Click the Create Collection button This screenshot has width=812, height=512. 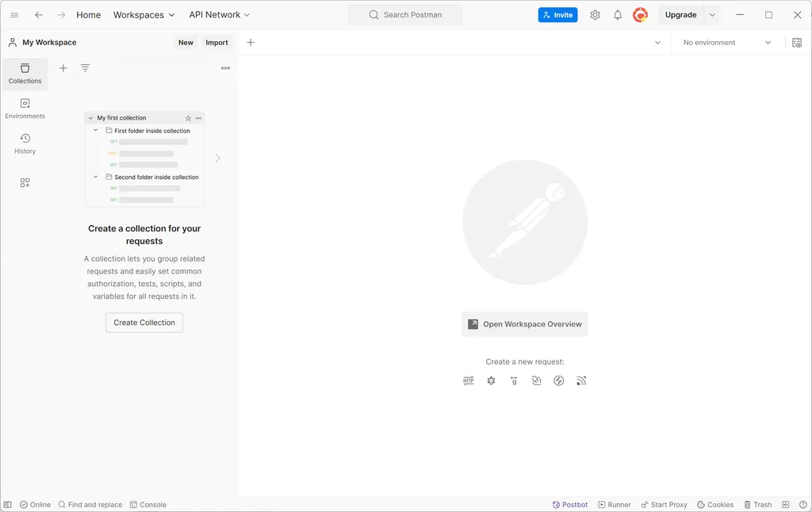pos(144,323)
